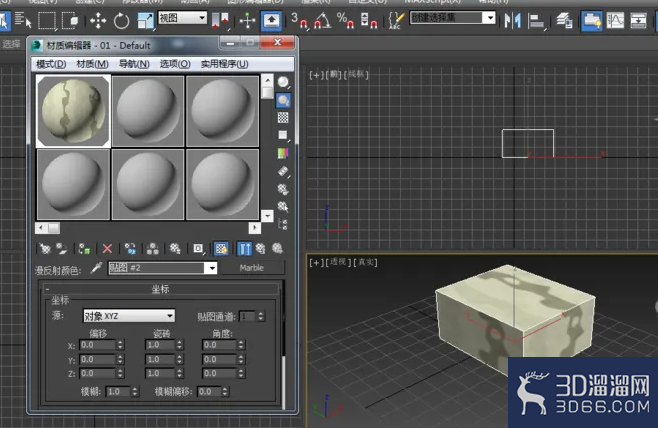Click Put Material to Scene icon
Image resolution: width=658 pixels, height=428 pixels.
[62, 249]
